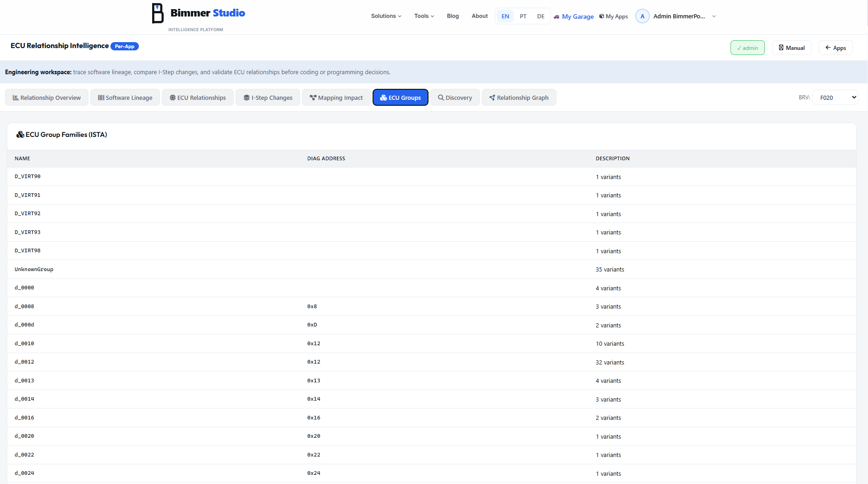This screenshot has width=868, height=484.
Task: Open the About page
Action: [480, 16]
